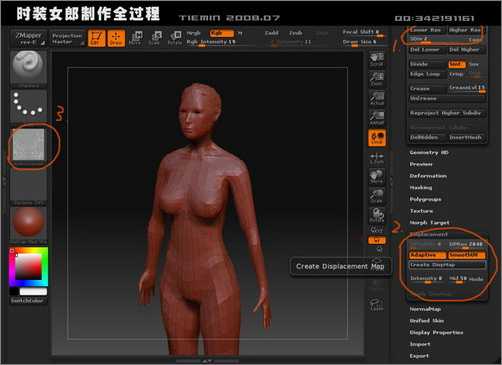The height and width of the screenshot is (365, 502).
Task: Click the Del Higher button
Action: coord(465,50)
